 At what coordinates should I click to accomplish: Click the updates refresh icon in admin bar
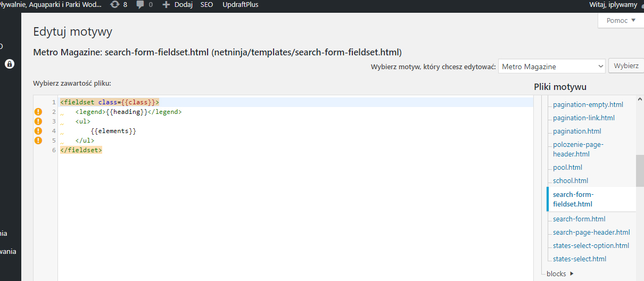point(115,5)
